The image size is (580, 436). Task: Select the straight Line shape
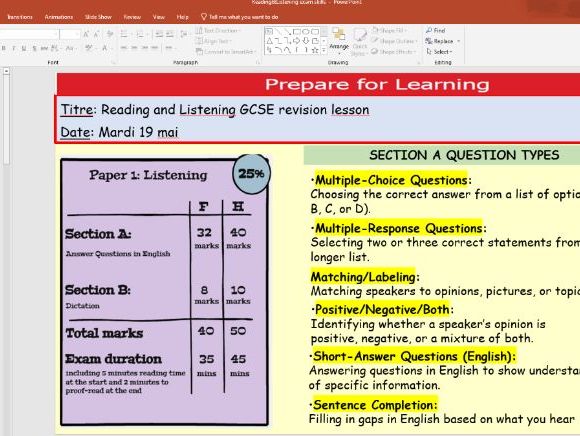point(279,31)
